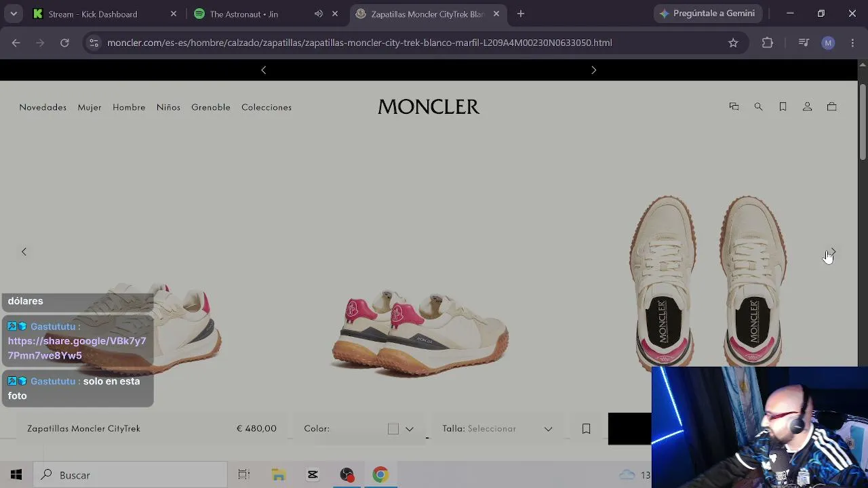Image resolution: width=868 pixels, height=488 pixels.
Task: Save the CityTrek sneaker to wishlist
Action: (x=587, y=428)
